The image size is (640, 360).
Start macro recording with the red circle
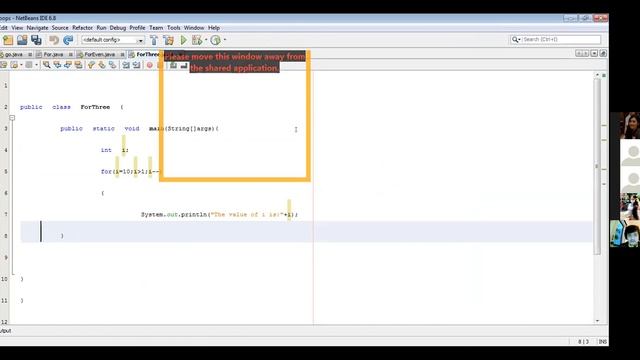[149, 65]
